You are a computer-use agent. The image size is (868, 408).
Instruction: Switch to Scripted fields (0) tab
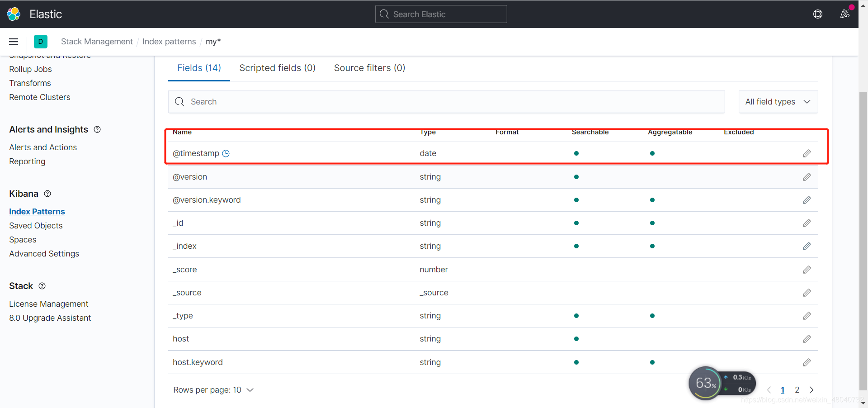[278, 68]
